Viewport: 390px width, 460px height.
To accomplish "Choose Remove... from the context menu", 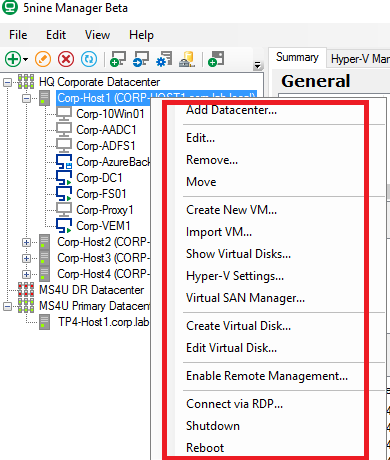I will click(x=212, y=160).
